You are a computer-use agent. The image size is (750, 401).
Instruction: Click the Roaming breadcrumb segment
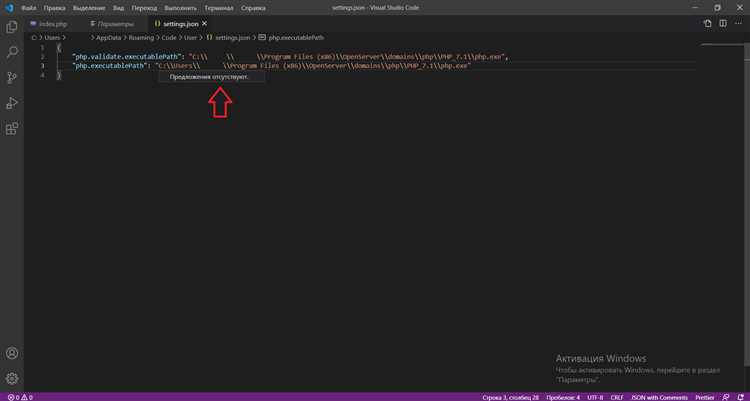pos(141,37)
